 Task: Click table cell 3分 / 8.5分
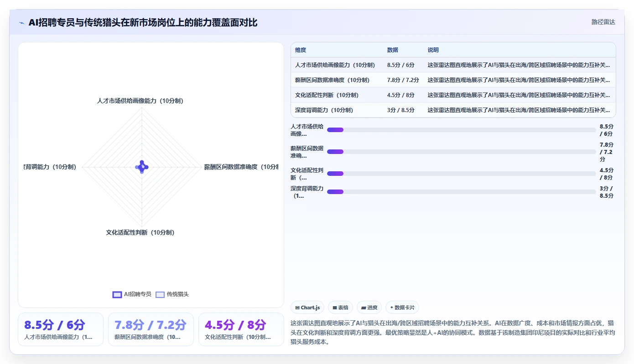pos(401,110)
